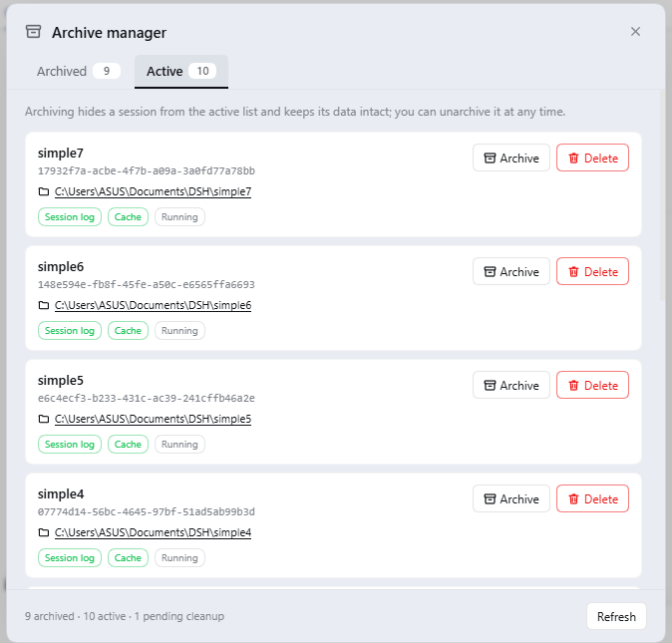Click the Cache tag of simple6

[128, 331]
